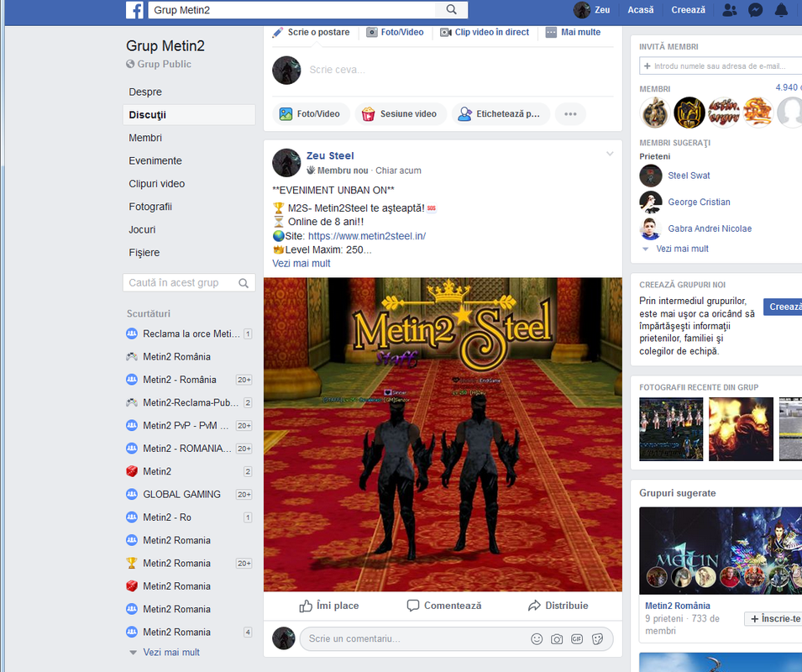Viewport: 802px width, 672px height.
Task: Open shortcut Metin2-Reclama-Pub...
Action: (x=189, y=402)
